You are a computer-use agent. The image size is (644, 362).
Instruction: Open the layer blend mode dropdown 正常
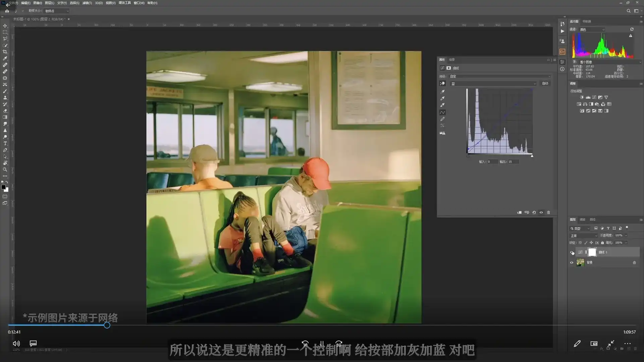tap(584, 236)
